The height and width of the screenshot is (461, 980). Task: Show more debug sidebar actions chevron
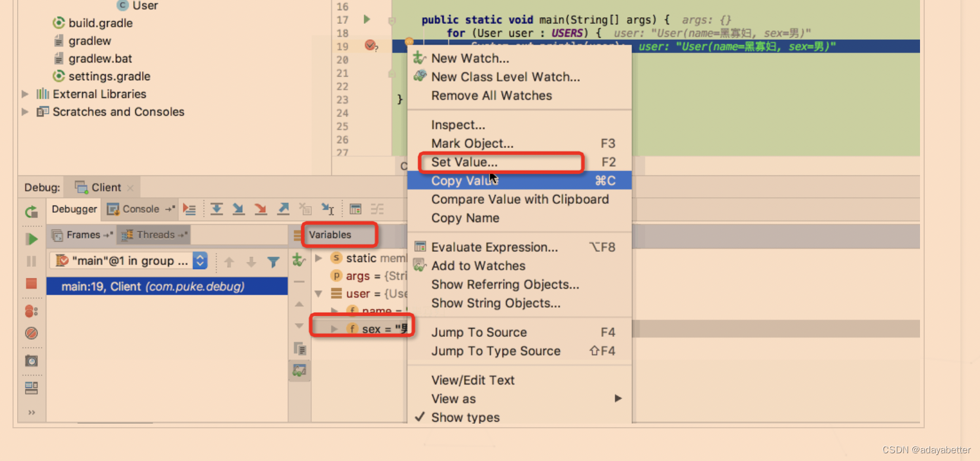(31, 412)
